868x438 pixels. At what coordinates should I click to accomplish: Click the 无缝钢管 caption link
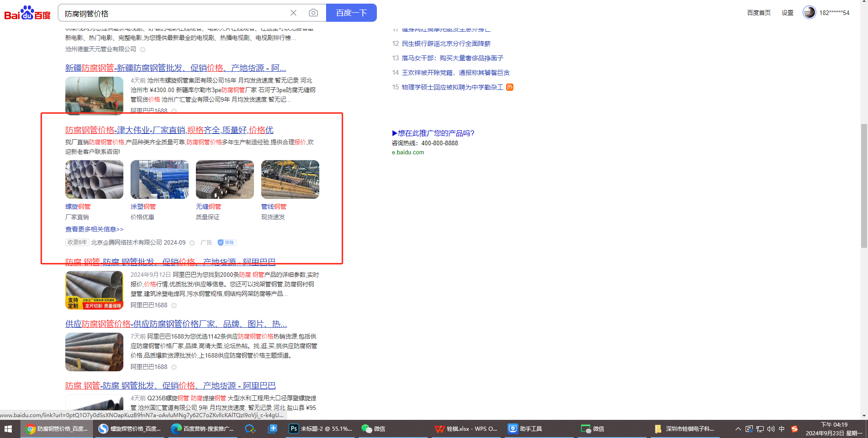coord(209,207)
